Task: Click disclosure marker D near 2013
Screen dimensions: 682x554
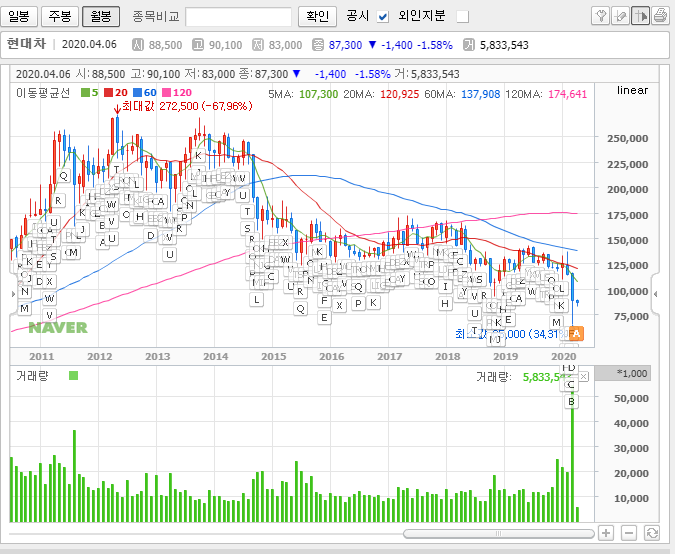Action: pos(150,235)
